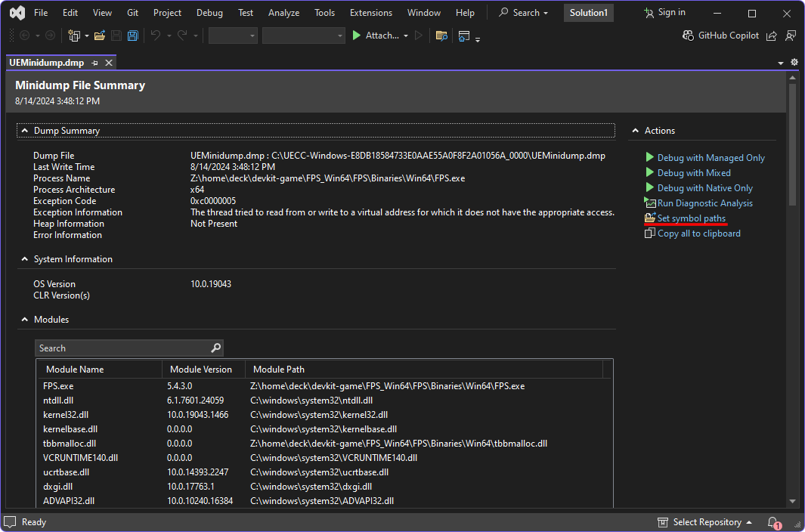Click Set symbol paths link
The height and width of the screenshot is (532, 805).
691,218
